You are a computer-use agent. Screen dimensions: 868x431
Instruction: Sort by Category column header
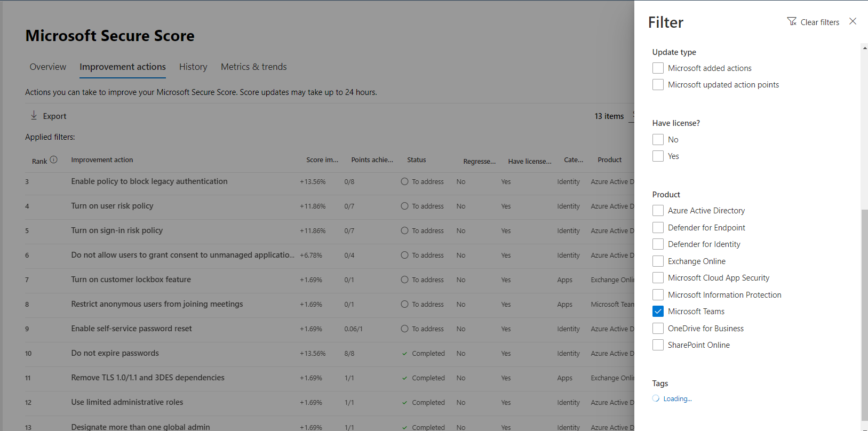pos(574,160)
